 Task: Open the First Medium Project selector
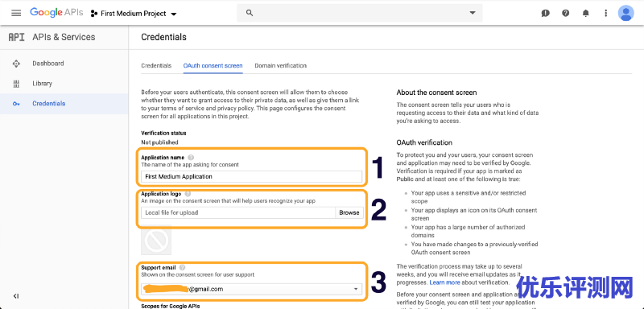134,14
